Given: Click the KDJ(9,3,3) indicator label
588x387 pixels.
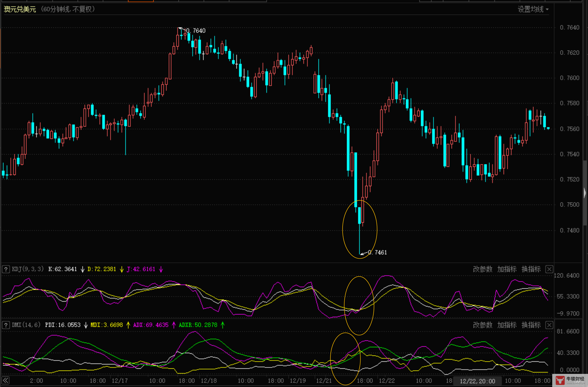Looking at the screenshot, I should 28,269.
